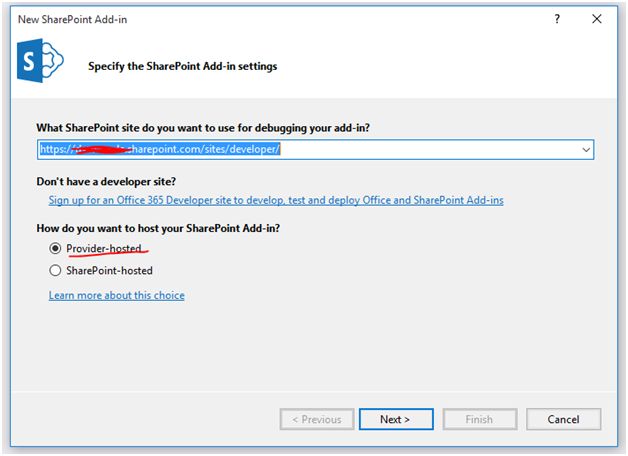Image resolution: width=628 pixels, height=456 pixels.
Task: Open the Learn more about this choice link
Action: (117, 295)
